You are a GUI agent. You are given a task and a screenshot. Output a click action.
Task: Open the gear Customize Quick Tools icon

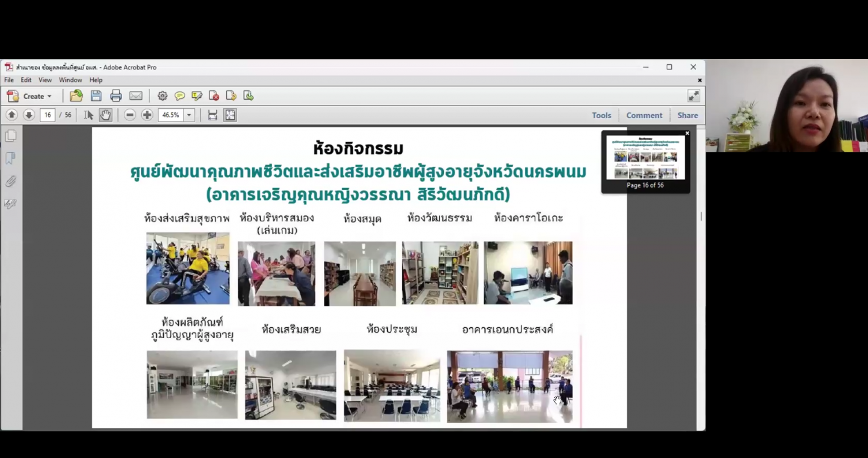(x=163, y=96)
